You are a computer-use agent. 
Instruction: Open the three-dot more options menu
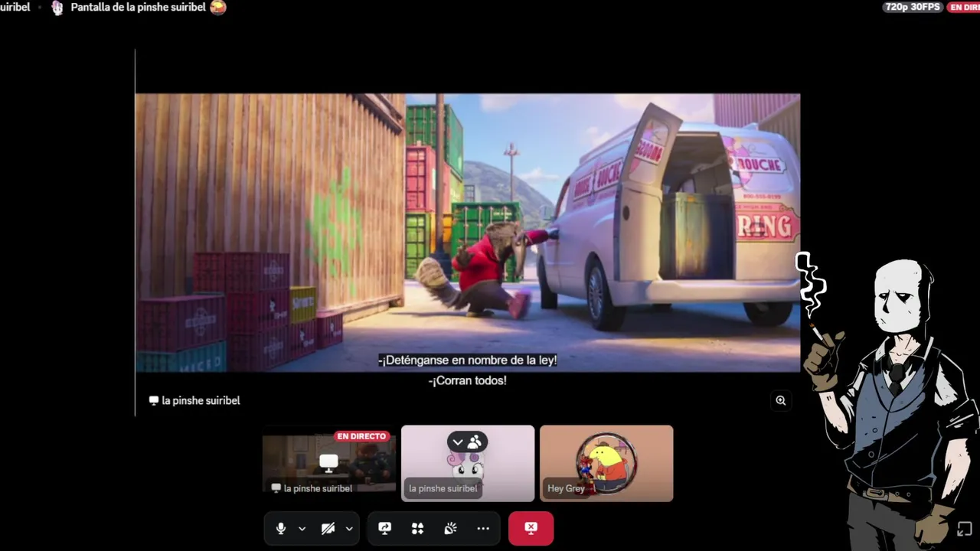click(x=483, y=528)
